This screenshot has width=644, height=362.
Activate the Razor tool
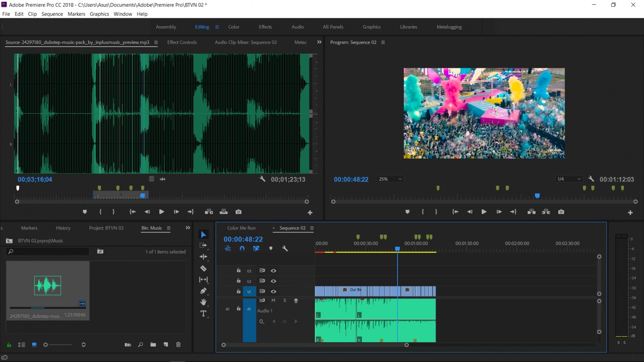[x=204, y=268]
